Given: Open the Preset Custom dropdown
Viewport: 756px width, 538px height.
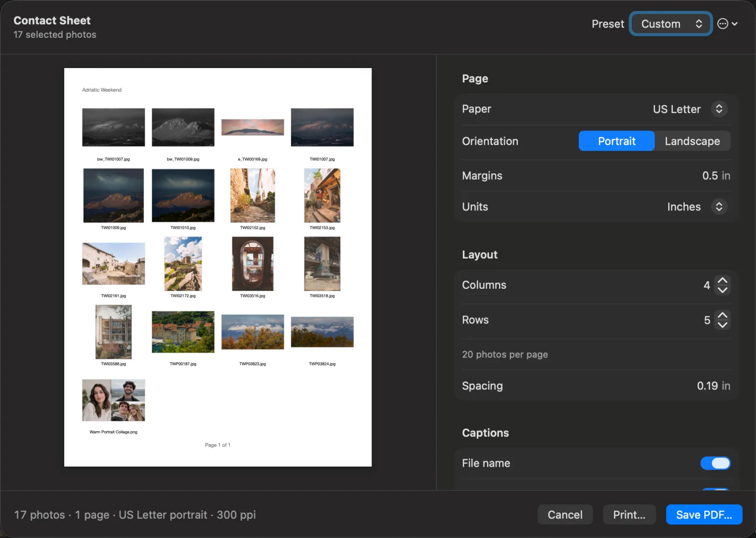Looking at the screenshot, I should [x=671, y=24].
